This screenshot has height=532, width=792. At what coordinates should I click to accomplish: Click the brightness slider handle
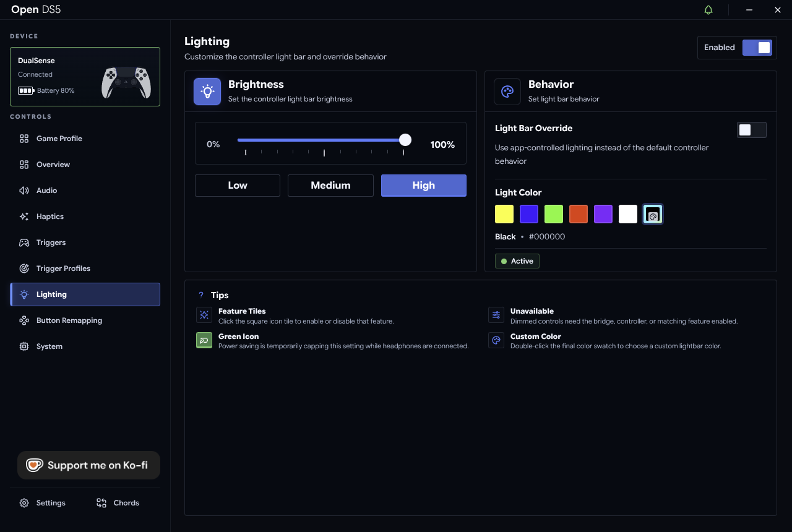pyautogui.click(x=405, y=140)
